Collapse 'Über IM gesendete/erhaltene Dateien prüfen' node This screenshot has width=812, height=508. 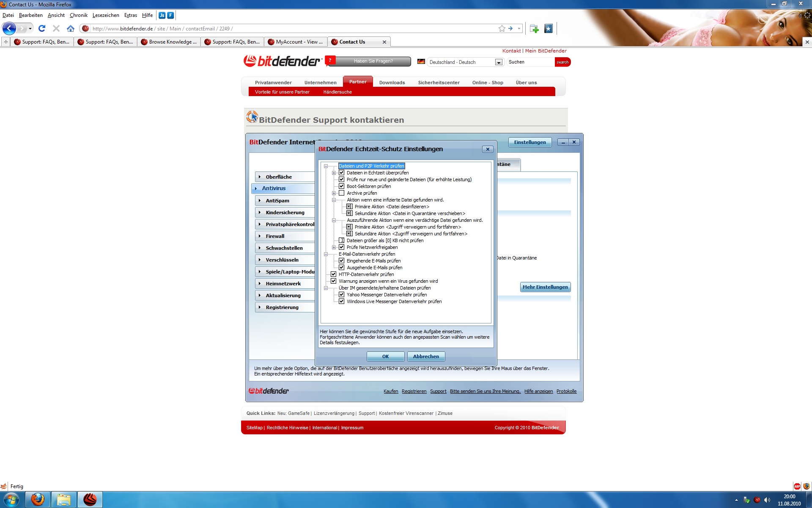coord(326,288)
